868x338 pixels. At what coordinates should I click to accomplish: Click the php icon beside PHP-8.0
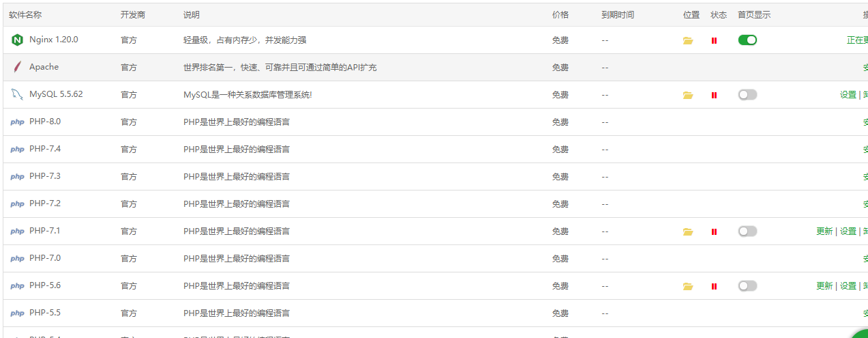[17, 122]
